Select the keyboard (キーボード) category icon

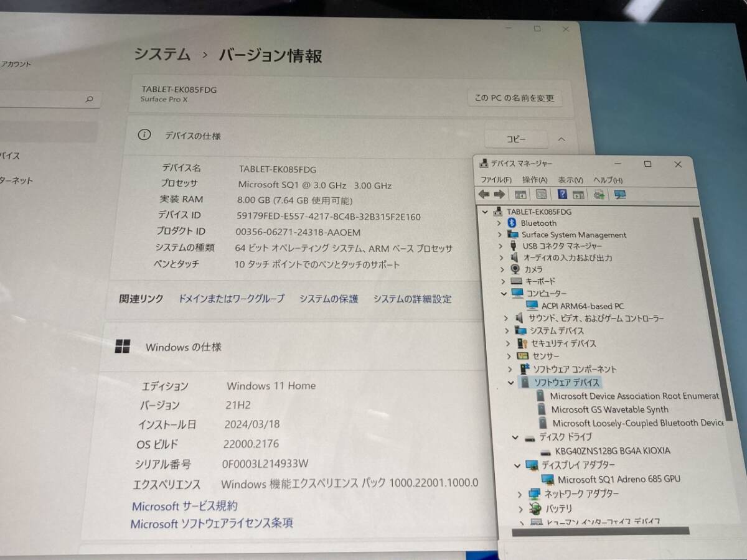516,281
